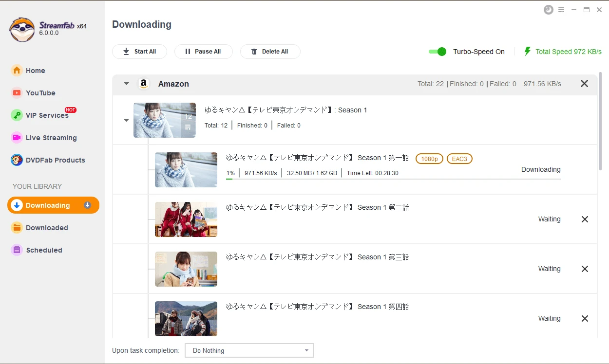Open the Upon task completion dropdown
Viewport: 609px width, 364px height.
point(249,350)
